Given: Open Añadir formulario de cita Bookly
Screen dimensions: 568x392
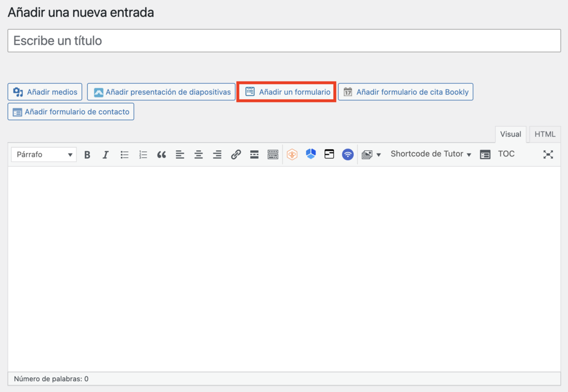Looking at the screenshot, I should tap(405, 91).
